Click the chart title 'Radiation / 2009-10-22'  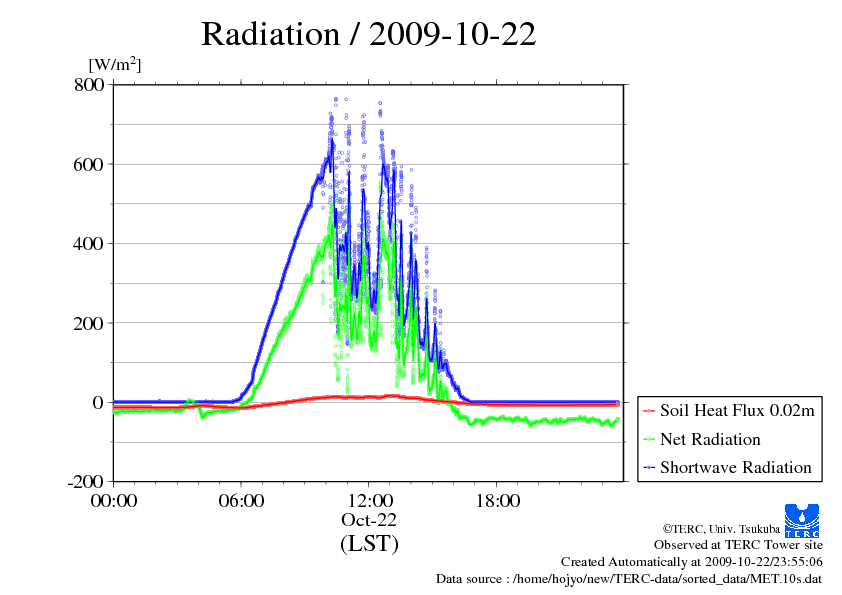368,34
